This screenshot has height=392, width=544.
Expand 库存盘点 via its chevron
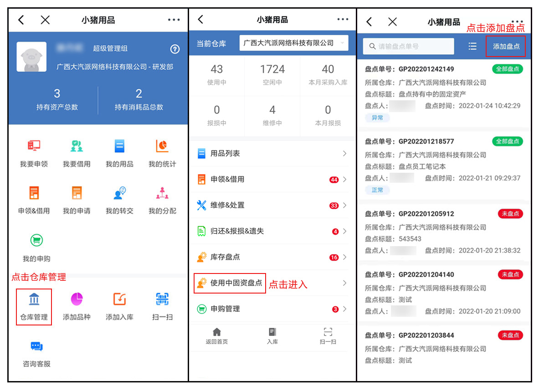click(344, 257)
